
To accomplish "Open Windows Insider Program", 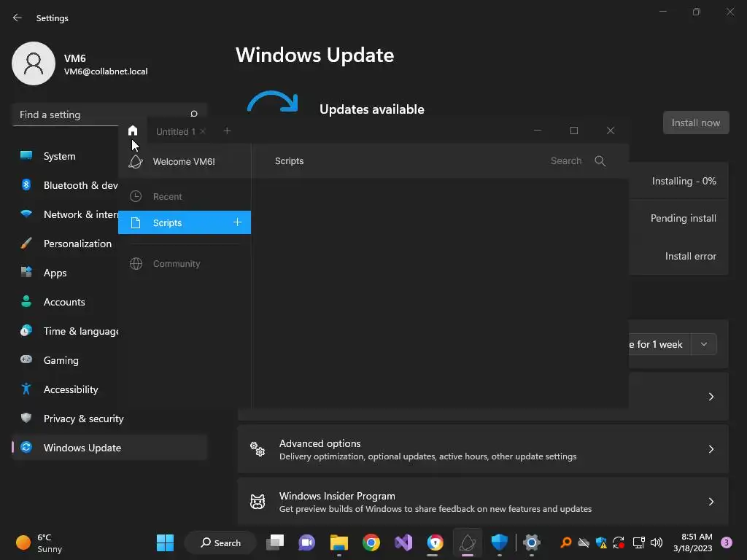I will (x=483, y=502).
